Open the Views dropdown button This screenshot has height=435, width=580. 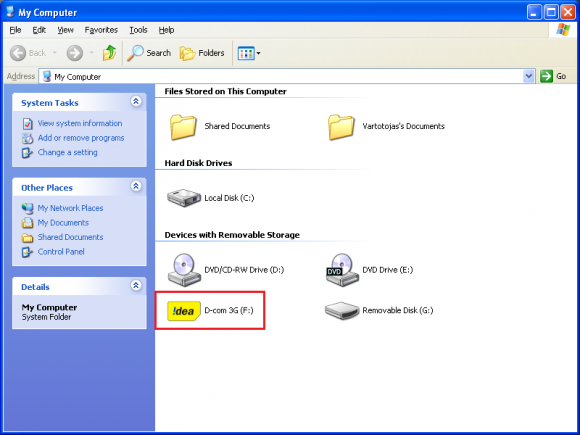pos(249,53)
